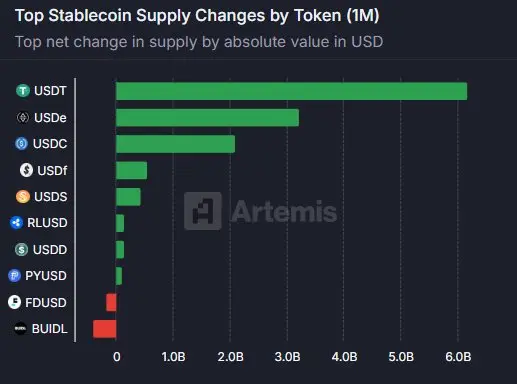Click the green USDD token icon

click(x=21, y=249)
